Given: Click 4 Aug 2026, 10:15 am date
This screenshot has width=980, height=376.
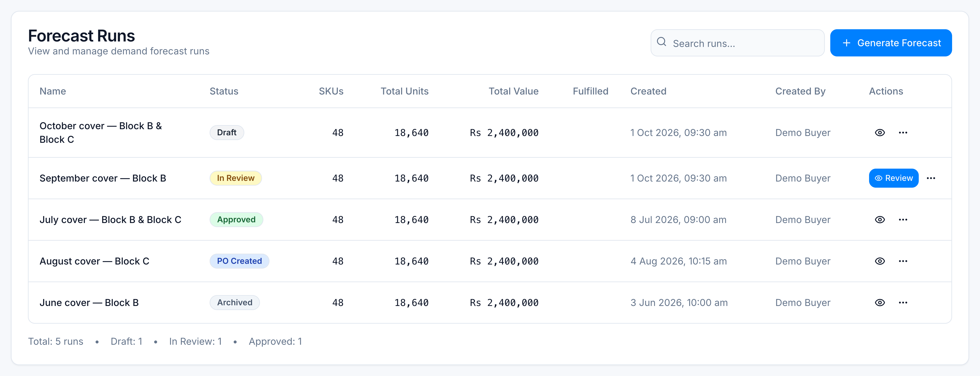Looking at the screenshot, I should (679, 261).
